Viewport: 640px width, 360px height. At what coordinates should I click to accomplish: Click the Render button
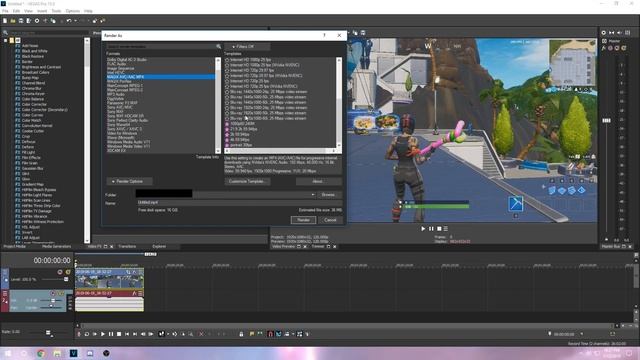point(303,220)
